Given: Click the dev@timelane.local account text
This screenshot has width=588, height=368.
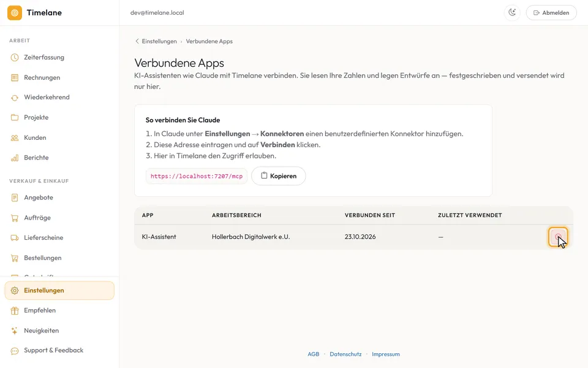Looking at the screenshot, I should (157, 13).
